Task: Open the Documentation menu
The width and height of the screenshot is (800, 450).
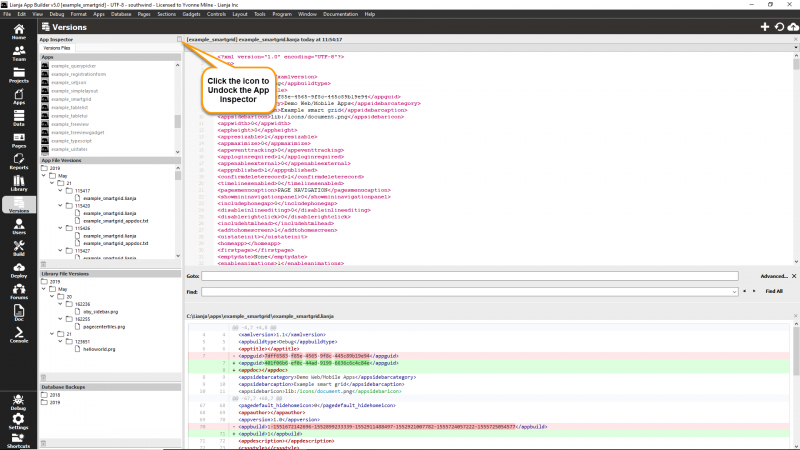Action: (340, 14)
